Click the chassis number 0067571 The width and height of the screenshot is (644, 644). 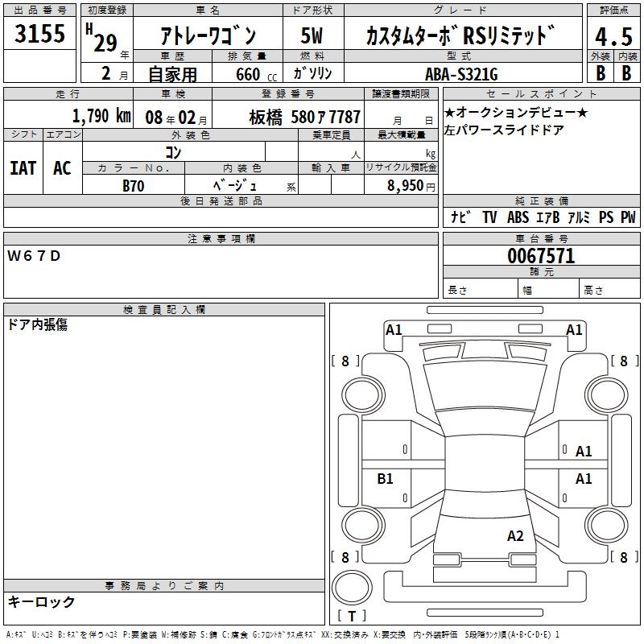coord(541,256)
